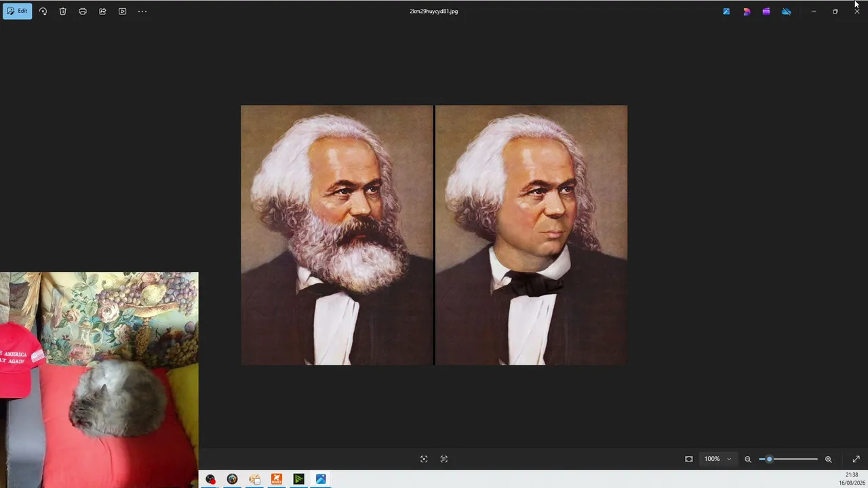This screenshot has width=868, height=488.
Task: Restore down the Photos window
Action: (835, 12)
